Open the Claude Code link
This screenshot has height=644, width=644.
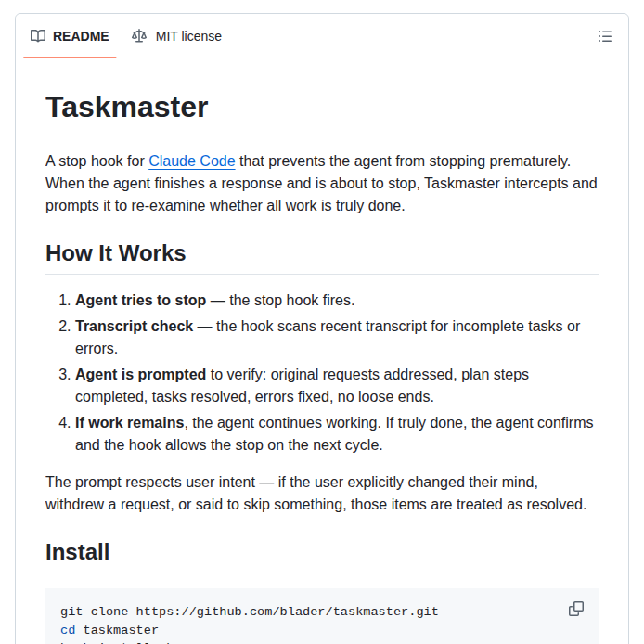(x=192, y=161)
